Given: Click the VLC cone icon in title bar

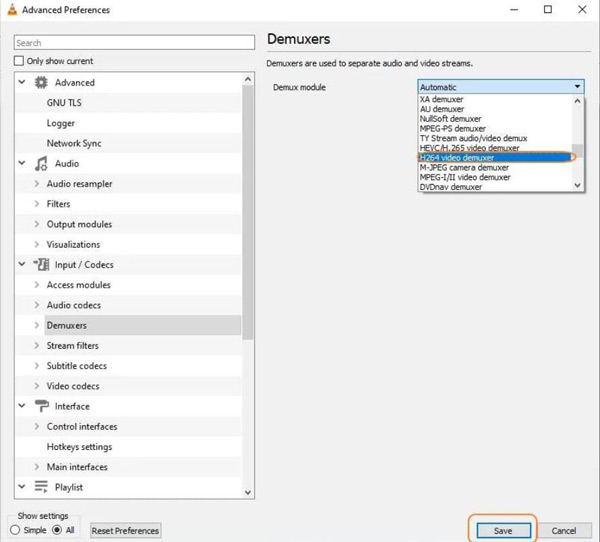Looking at the screenshot, I should click(x=12, y=10).
